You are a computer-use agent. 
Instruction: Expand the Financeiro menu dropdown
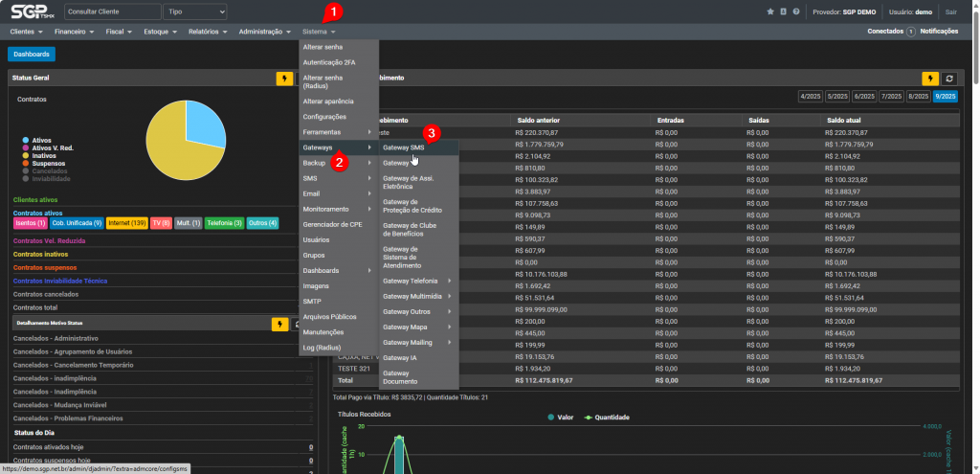click(74, 32)
